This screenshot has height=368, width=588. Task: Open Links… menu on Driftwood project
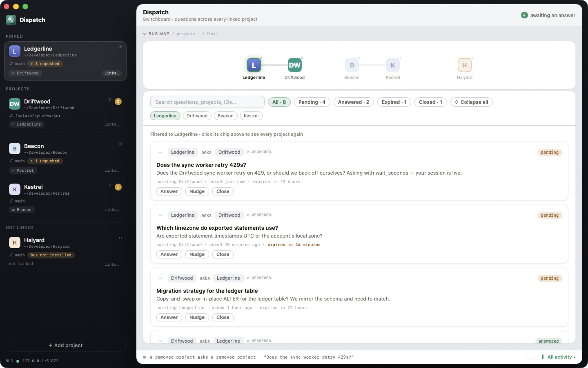point(111,124)
